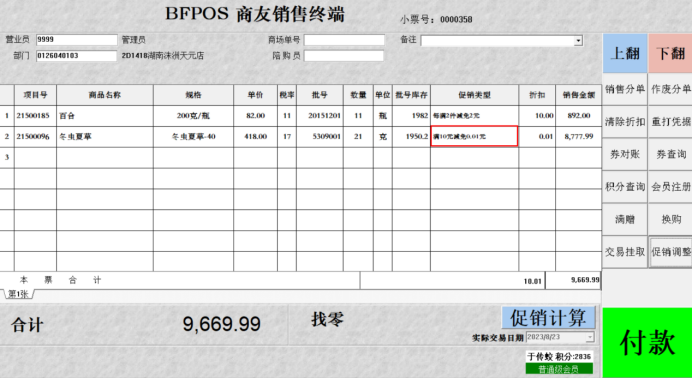Click the blue 促销计算 button
692x379 pixels.
(x=548, y=317)
